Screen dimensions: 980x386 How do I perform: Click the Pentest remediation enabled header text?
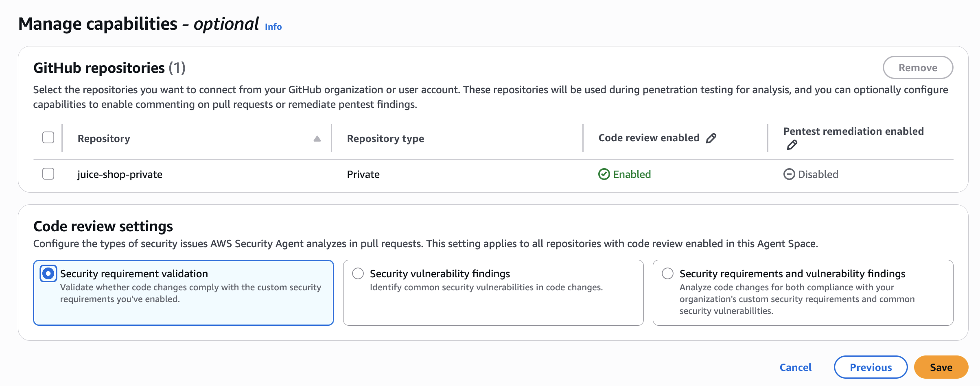coord(853,132)
